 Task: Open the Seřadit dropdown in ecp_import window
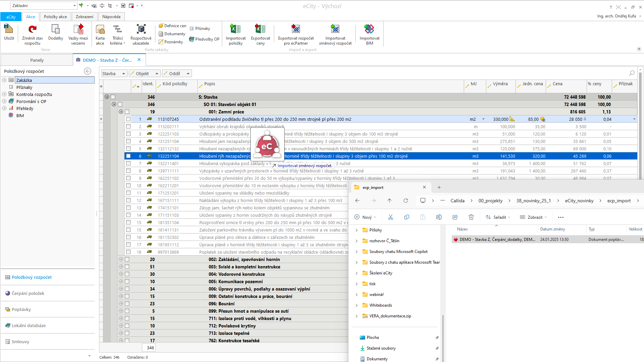pyautogui.click(x=498, y=217)
